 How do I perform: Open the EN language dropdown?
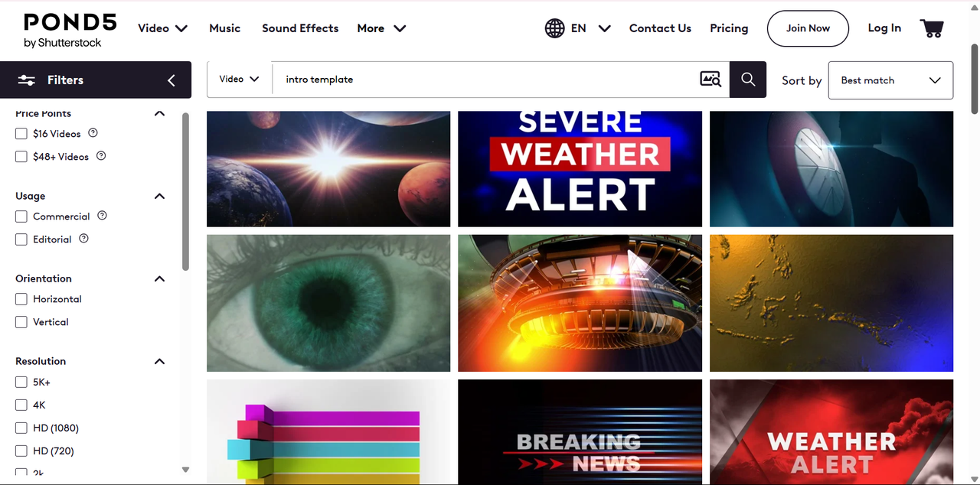(x=590, y=28)
